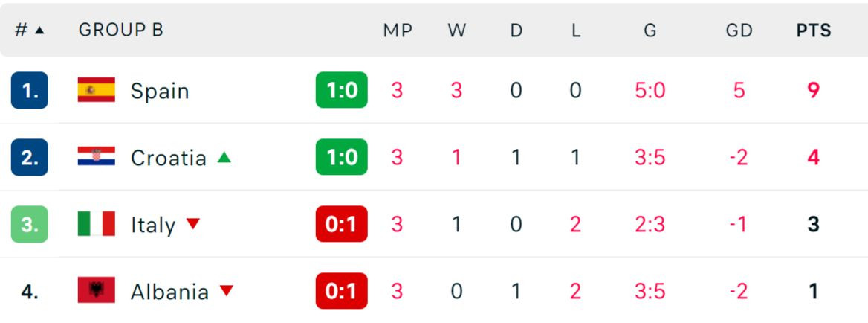Click Croatia's green 1:0 result badge
The image size is (868, 323).
click(341, 157)
